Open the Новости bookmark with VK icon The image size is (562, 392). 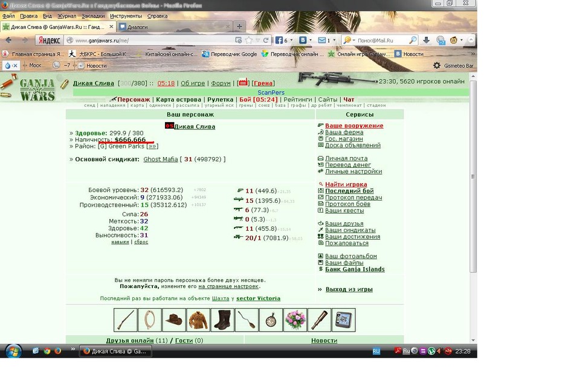click(x=409, y=54)
